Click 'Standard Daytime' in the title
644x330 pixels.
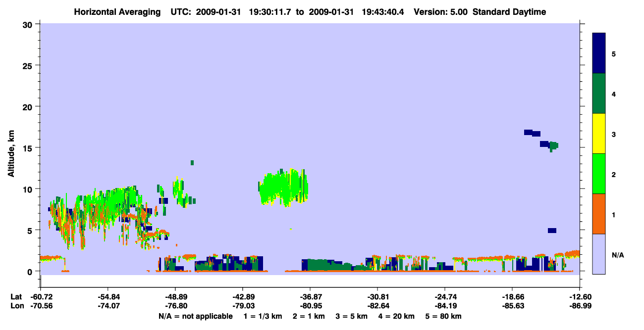[x=509, y=12]
